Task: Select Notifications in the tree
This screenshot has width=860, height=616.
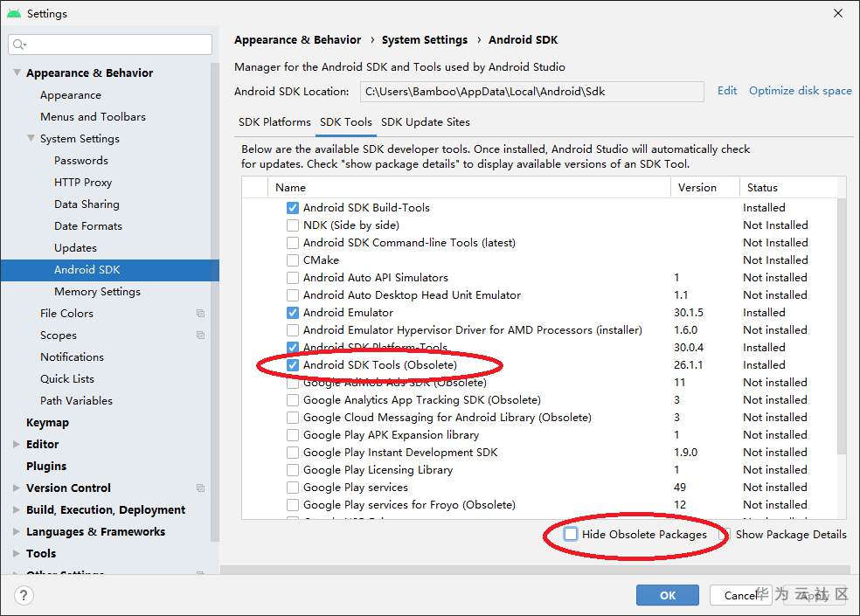Action: (72, 357)
